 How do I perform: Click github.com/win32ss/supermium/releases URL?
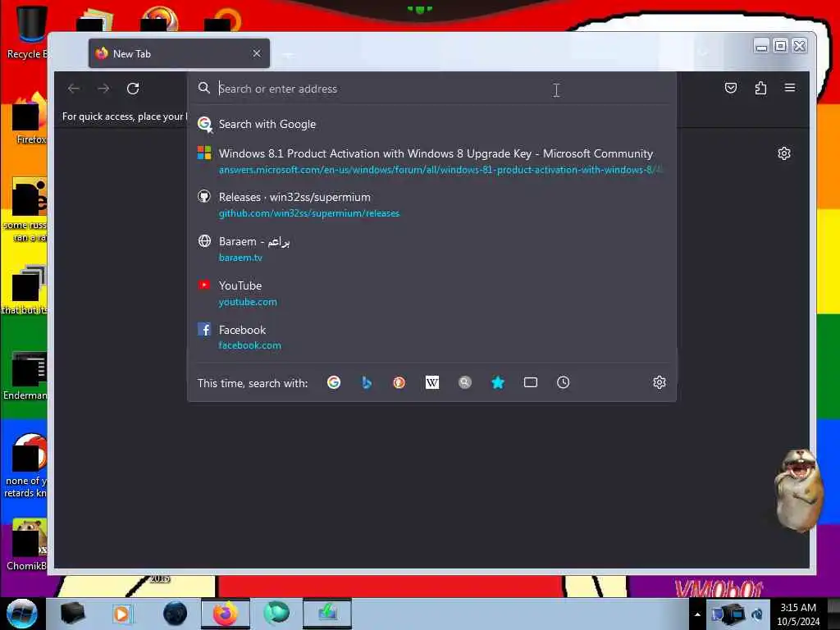(x=309, y=213)
